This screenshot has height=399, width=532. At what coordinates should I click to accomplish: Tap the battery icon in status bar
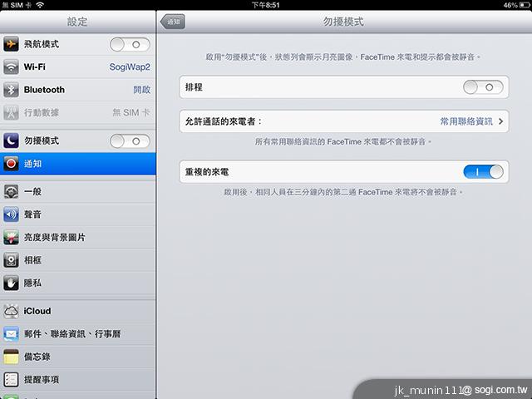click(525, 5)
